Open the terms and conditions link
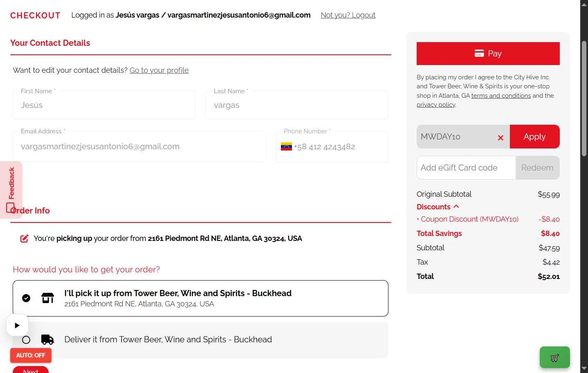The height and width of the screenshot is (373, 588). (501, 96)
